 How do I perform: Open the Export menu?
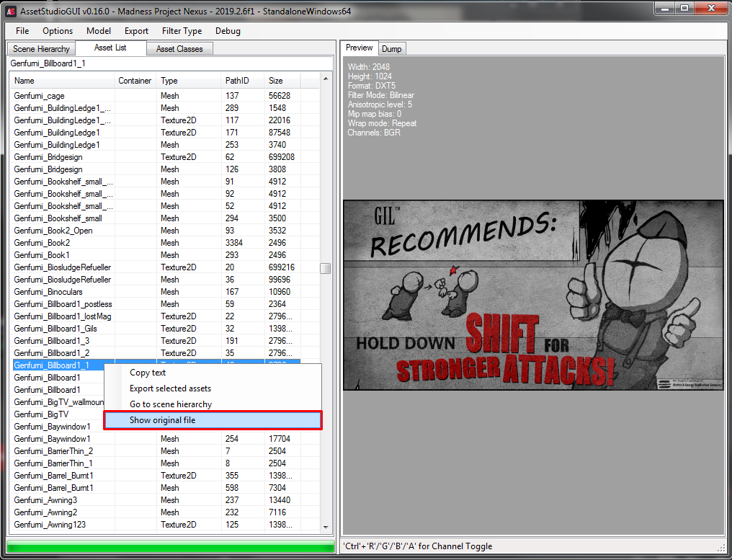136,31
